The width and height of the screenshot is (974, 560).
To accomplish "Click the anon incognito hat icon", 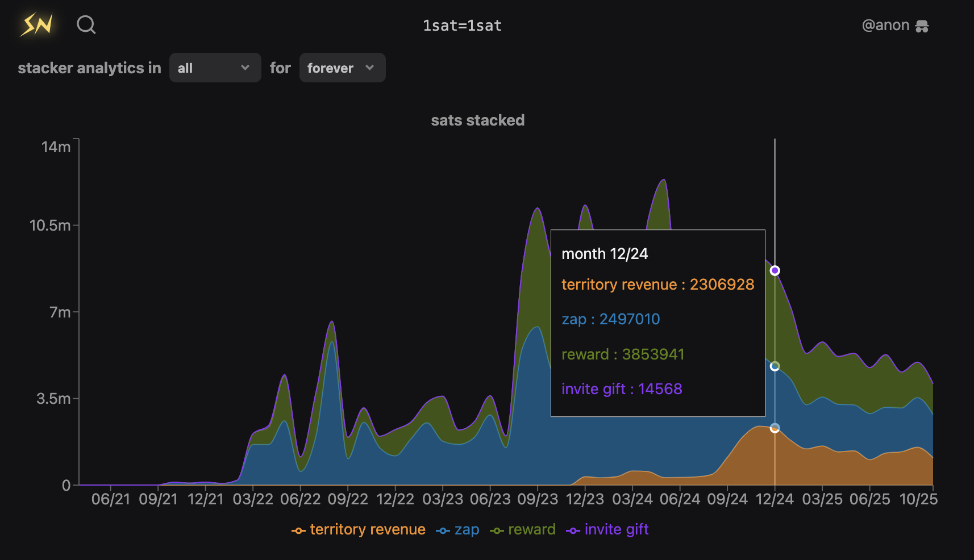I will pyautogui.click(x=922, y=26).
